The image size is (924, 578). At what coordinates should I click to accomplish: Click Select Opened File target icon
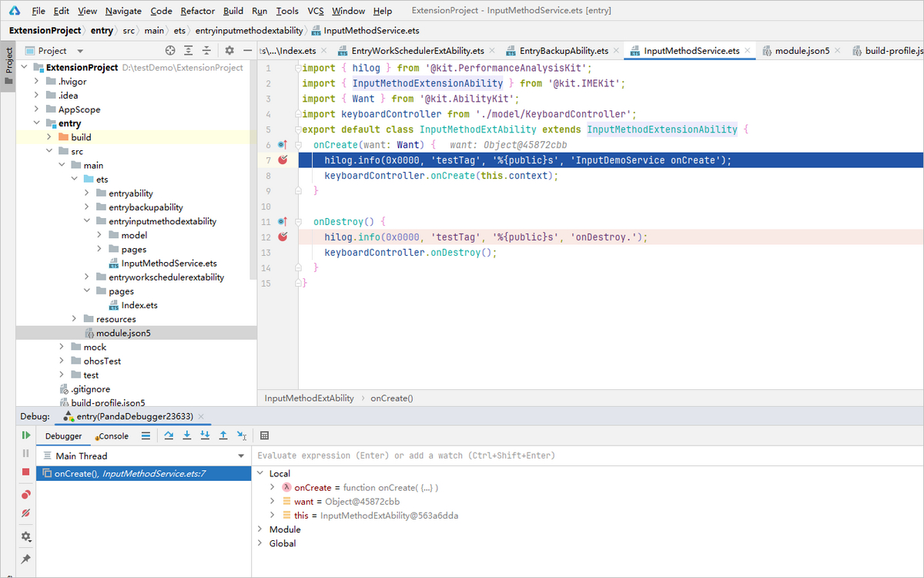coord(170,50)
